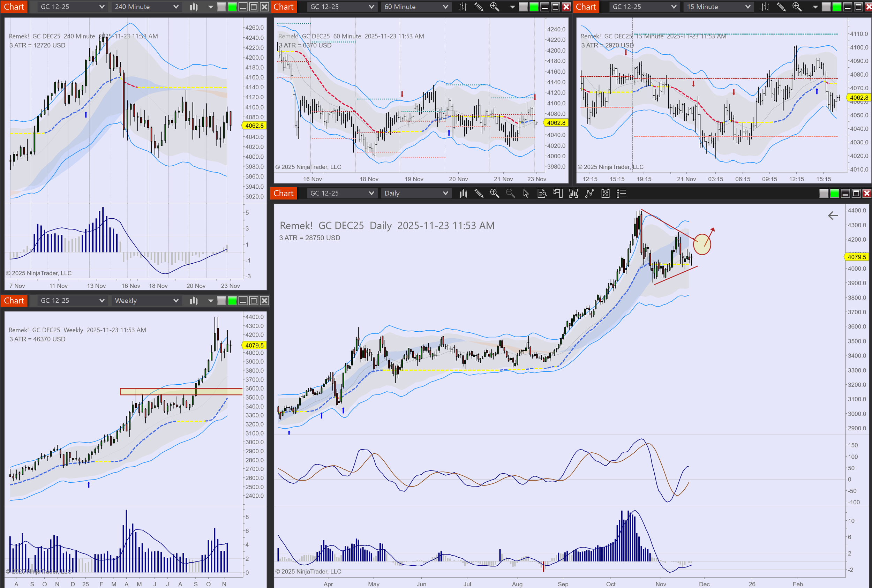
Task: Open Chart Trader icon in Daily chart toolbar
Action: point(558,194)
